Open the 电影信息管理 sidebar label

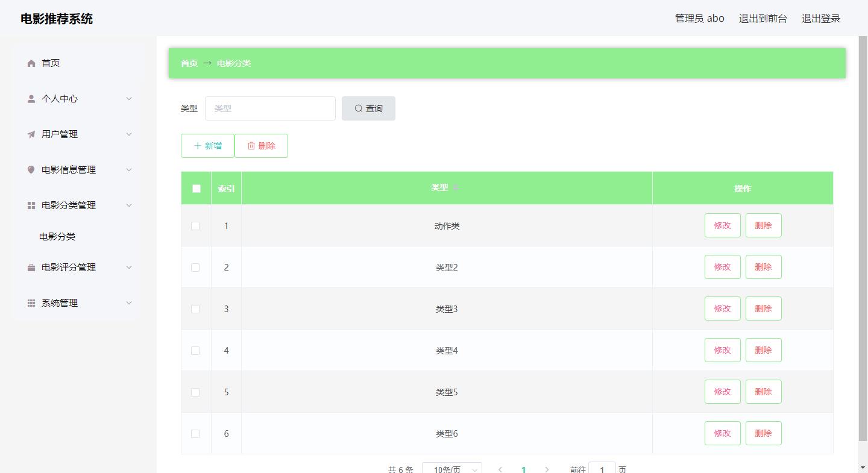[69, 170]
